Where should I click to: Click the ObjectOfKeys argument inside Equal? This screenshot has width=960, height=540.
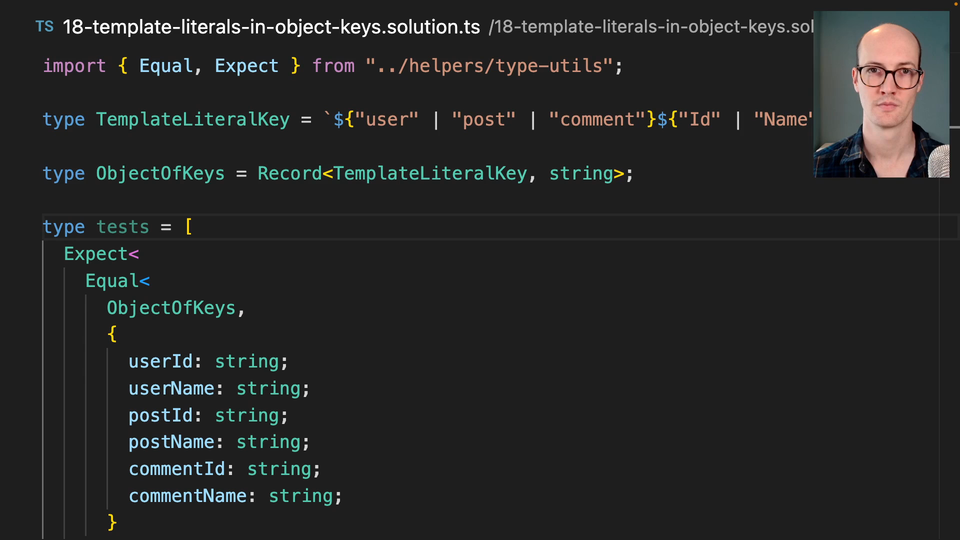click(x=171, y=308)
